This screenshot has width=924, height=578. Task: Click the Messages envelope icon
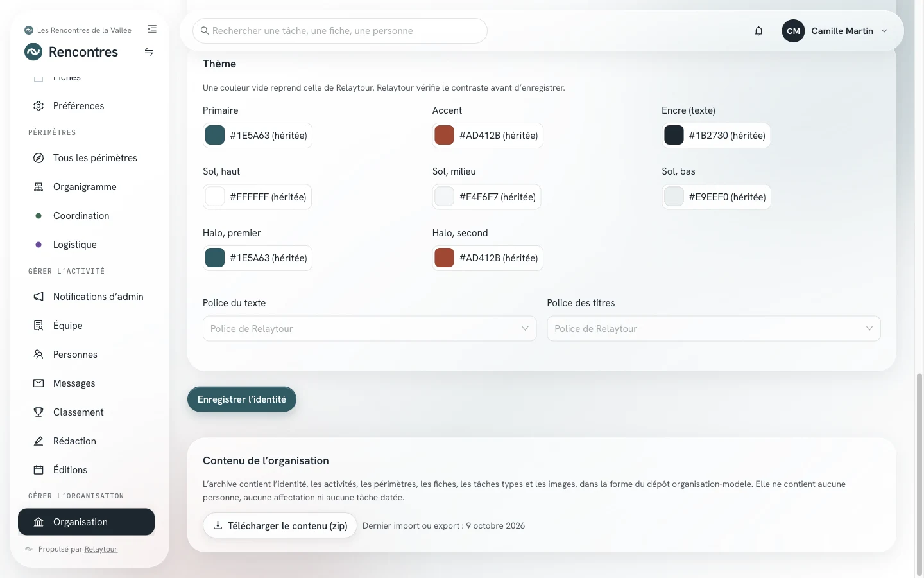(x=38, y=383)
